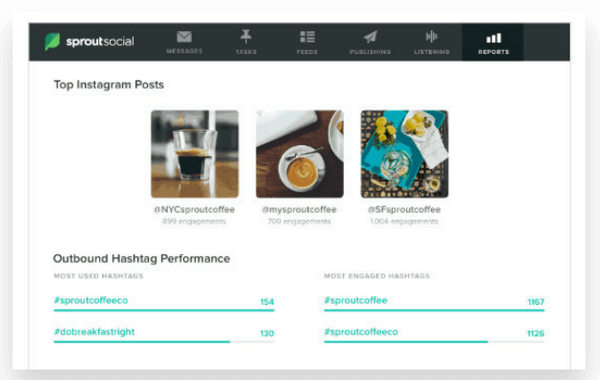Click the bar under most engaged #sproutcoffee
Viewport: 600px width, 380px height.
coord(434,310)
